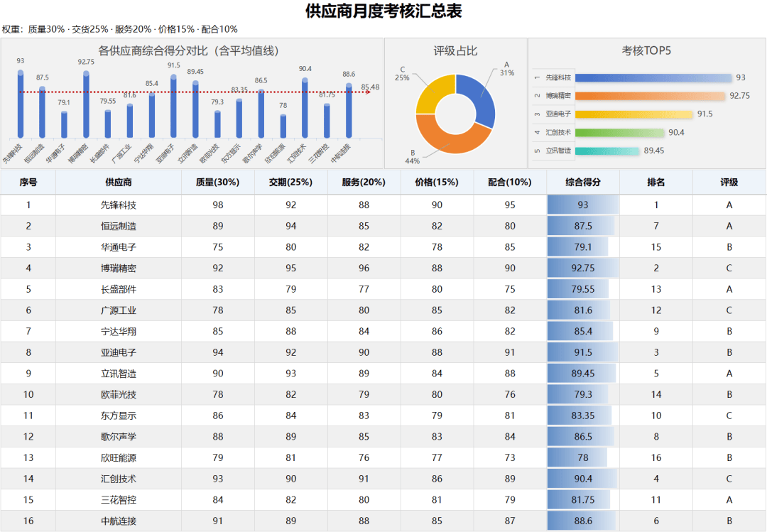Screen dimensions: 767x532
Task: Select the 综合得分 column header
Action: [x=583, y=182]
